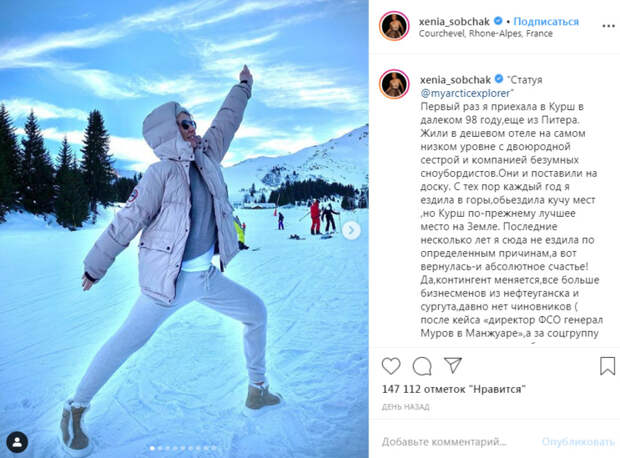
Task: Open xenia_sobchak profile picture in header
Action: tap(394, 26)
